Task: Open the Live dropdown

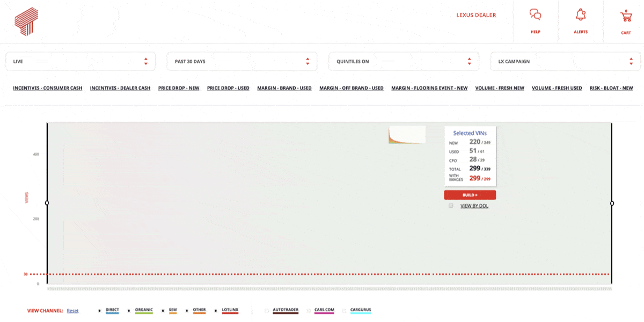Action: pyautogui.click(x=80, y=61)
